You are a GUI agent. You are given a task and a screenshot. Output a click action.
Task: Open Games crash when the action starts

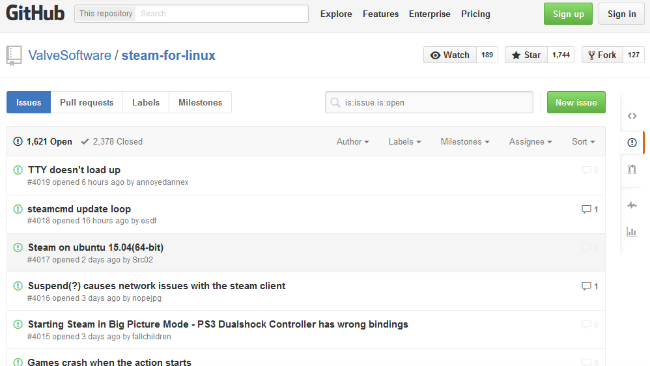pyautogui.click(x=109, y=362)
